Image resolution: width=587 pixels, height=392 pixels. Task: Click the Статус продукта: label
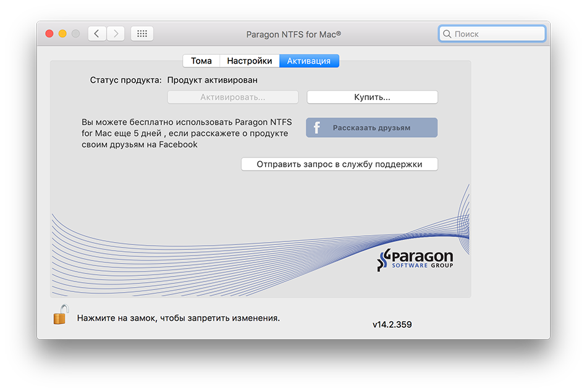tap(126, 80)
